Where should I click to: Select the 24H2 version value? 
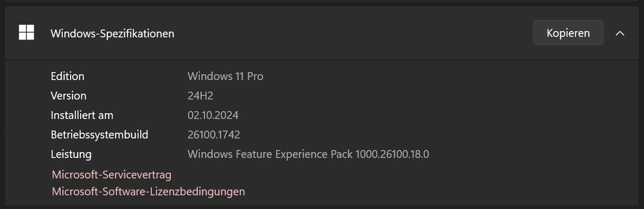200,96
